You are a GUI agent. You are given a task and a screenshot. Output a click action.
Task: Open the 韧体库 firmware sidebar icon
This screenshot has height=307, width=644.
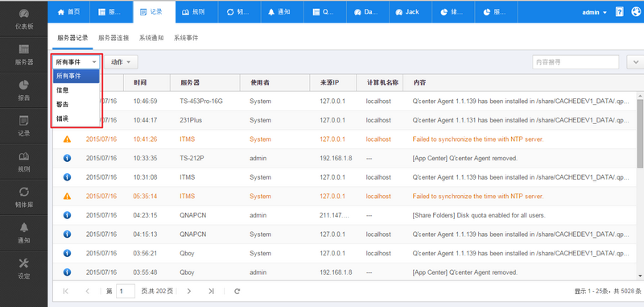pos(24,192)
